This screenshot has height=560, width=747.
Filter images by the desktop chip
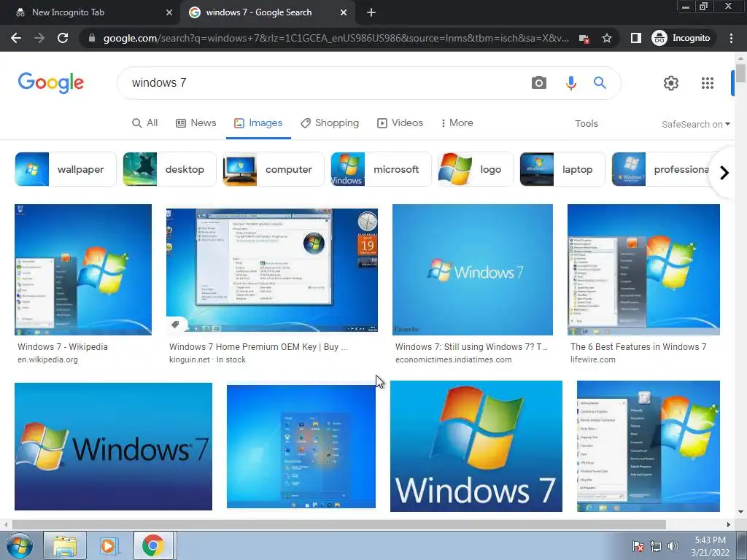pos(169,169)
